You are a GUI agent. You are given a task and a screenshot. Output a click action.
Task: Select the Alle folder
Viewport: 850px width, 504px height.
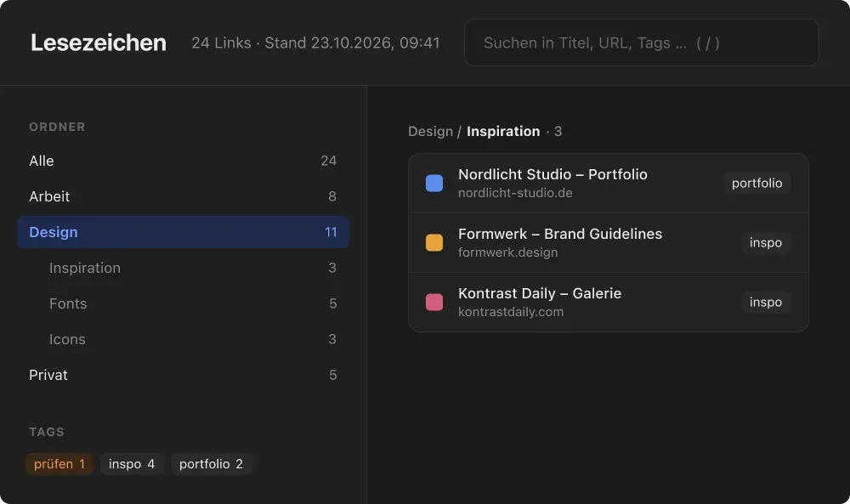coord(184,161)
